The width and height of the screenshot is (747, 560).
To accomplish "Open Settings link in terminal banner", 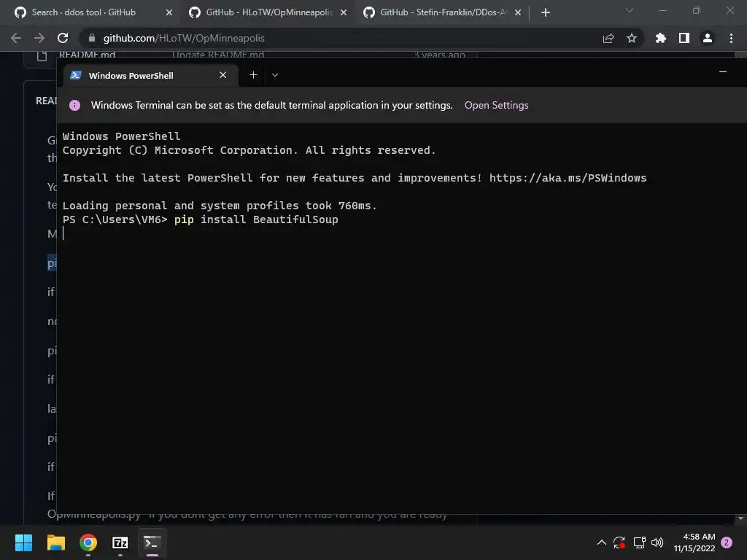I will point(496,105).
